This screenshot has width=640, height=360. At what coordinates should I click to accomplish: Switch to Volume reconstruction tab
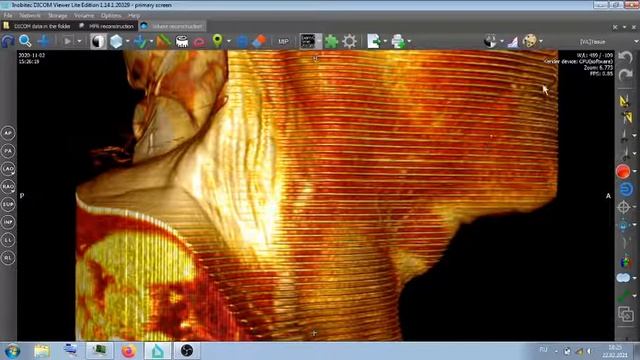point(172,26)
